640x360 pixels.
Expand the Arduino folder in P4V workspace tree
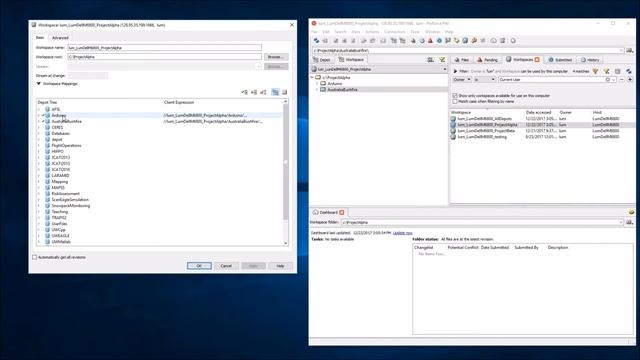pyautogui.click(x=317, y=83)
